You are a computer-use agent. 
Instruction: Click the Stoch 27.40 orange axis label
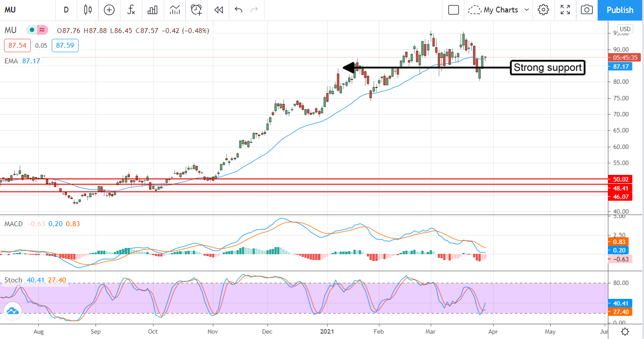pyautogui.click(x=621, y=311)
